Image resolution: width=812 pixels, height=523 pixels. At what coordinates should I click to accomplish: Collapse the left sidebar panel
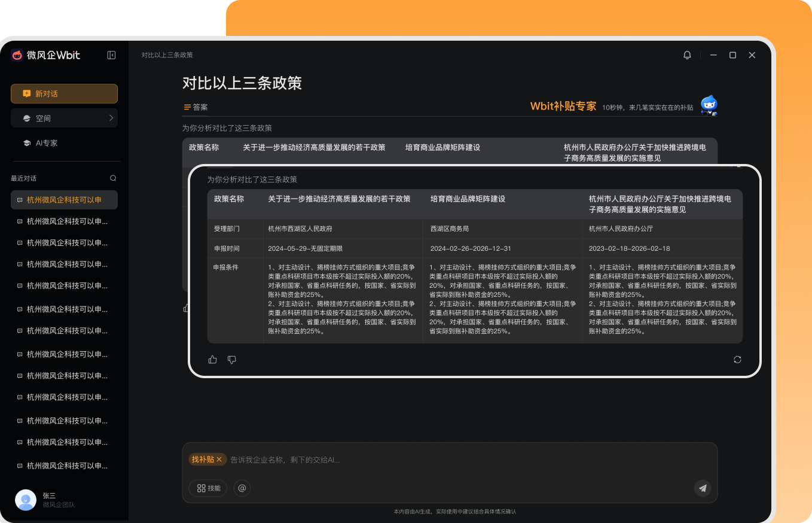tap(111, 55)
